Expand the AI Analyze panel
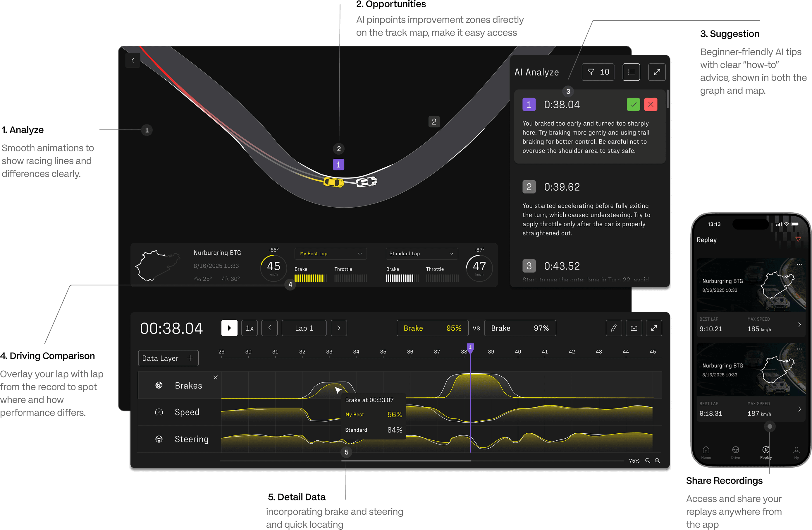 pos(656,72)
